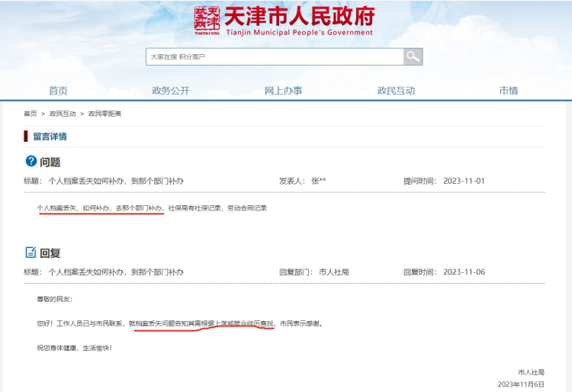
Task: Click the signature date 2023年11月6日
Action: point(521,384)
